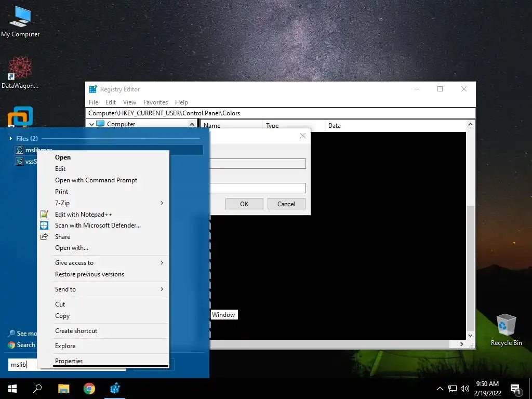The width and height of the screenshot is (532, 399).
Task: Open Registry Editor File menu
Action: point(94,102)
